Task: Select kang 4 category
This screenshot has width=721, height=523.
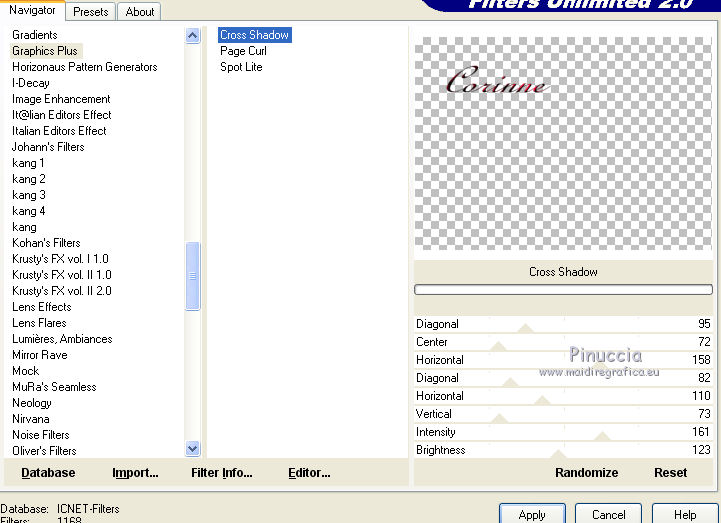Action: point(29,211)
